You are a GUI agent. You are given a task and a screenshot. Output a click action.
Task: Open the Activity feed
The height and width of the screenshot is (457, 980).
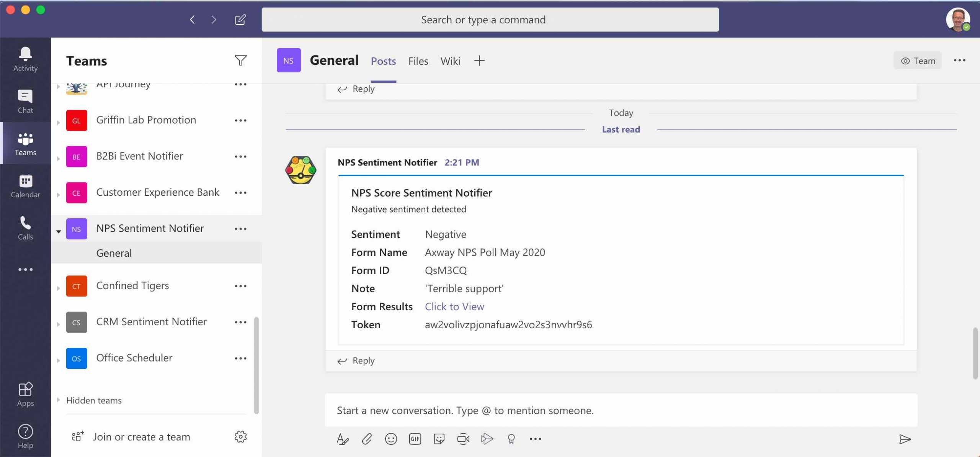pos(25,59)
